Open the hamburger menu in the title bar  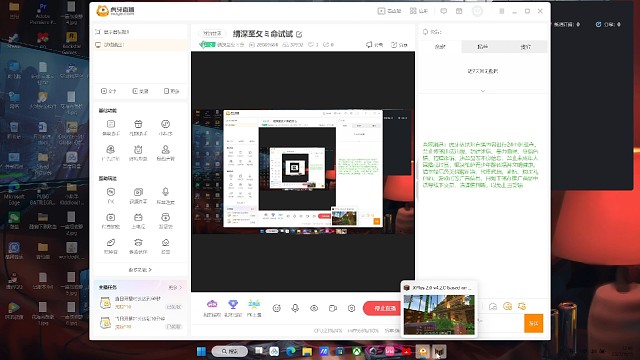tap(502, 11)
